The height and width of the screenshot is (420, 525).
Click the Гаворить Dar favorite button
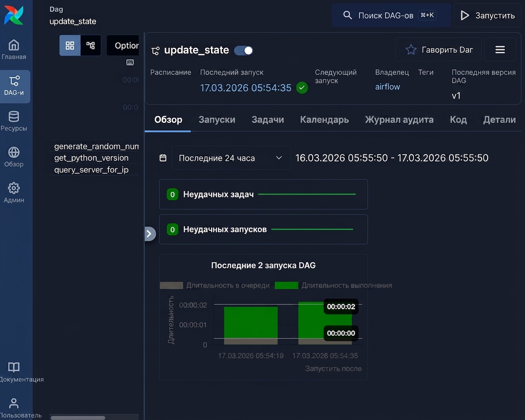[438, 50]
